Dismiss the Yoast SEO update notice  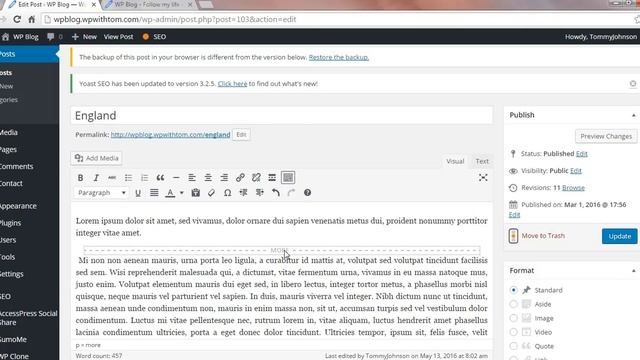click(633, 84)
